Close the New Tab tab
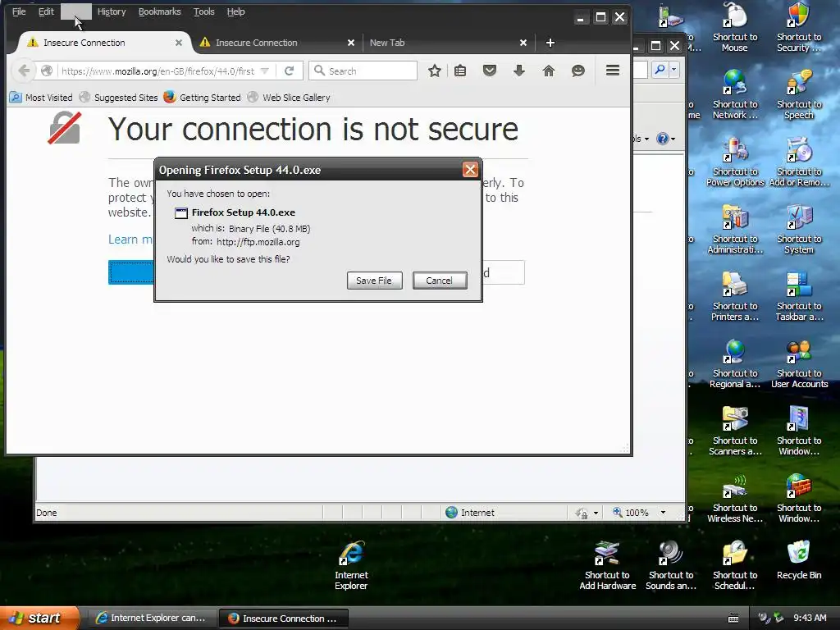Viewport: 840px width, 630px height. click(x=523, y=43)
